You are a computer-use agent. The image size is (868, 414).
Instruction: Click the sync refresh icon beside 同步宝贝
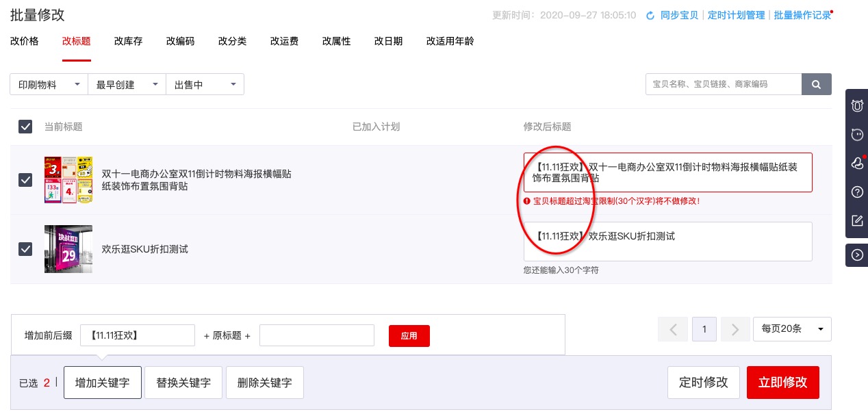[x=650, y=15]
